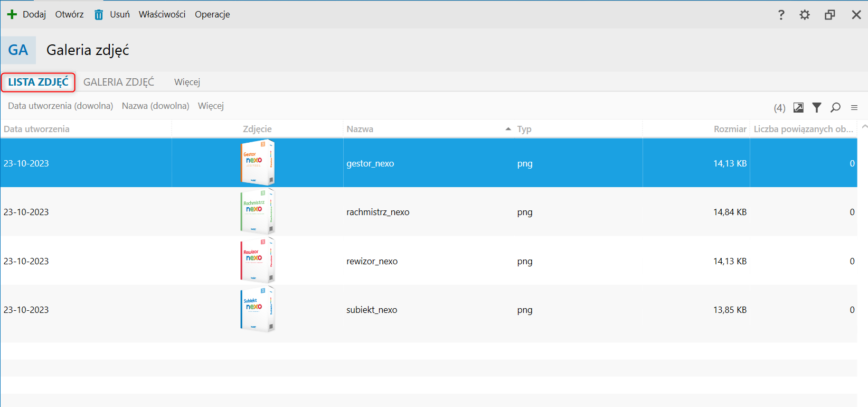This screenshot has width=868, height=407.
Task: Open Właściwości of the selected photo
Action: 162,14
